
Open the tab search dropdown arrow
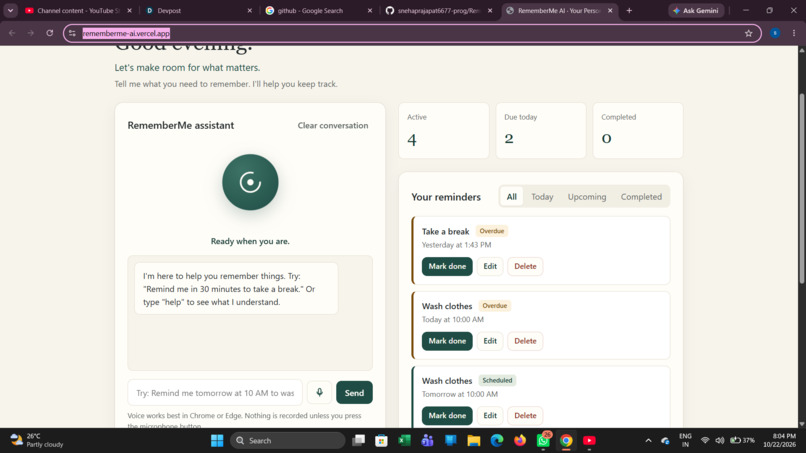pyautogui.click(x=10, y=10)
